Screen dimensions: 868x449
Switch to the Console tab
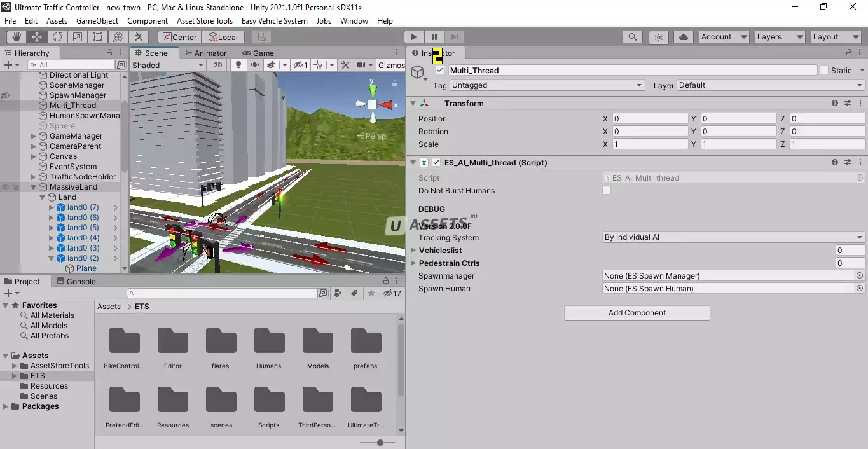76,281
